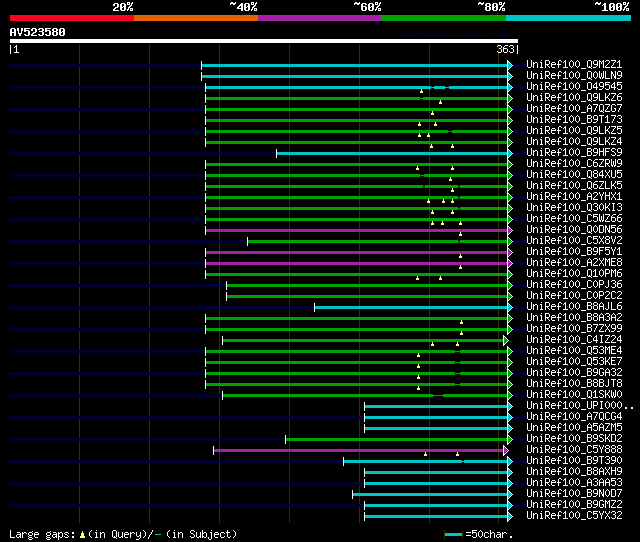This screenshot has width=640, height=542.
Task: Click the UniRef100_Q6ZLK5 label
Action: [574, 186]
